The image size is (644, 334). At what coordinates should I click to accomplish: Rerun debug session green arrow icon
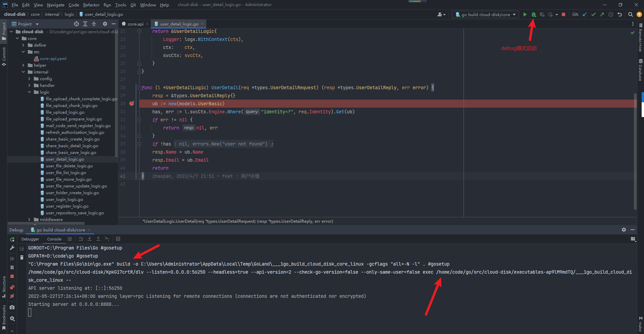click(x=12, y=239)
